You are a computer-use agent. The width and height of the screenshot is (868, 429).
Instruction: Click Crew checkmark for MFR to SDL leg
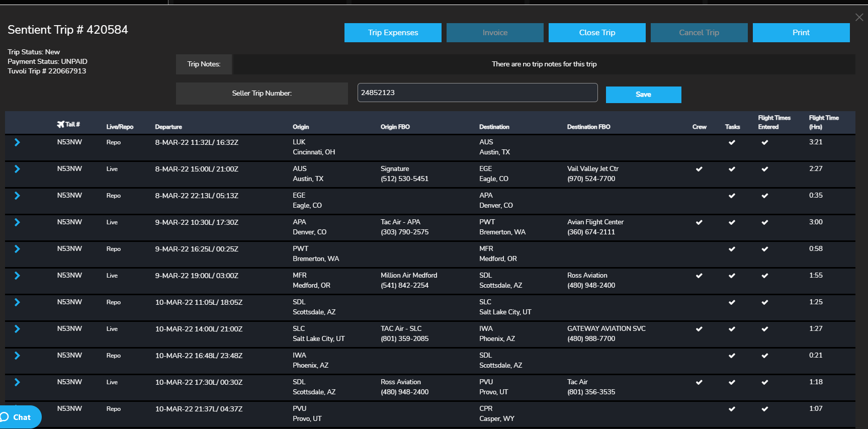[x=699, y=276]
